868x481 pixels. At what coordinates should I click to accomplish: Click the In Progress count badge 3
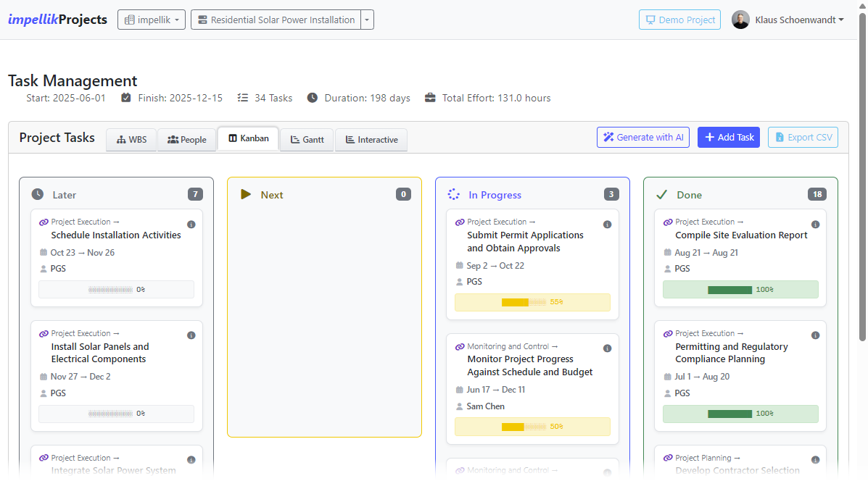tap(611, 194)
